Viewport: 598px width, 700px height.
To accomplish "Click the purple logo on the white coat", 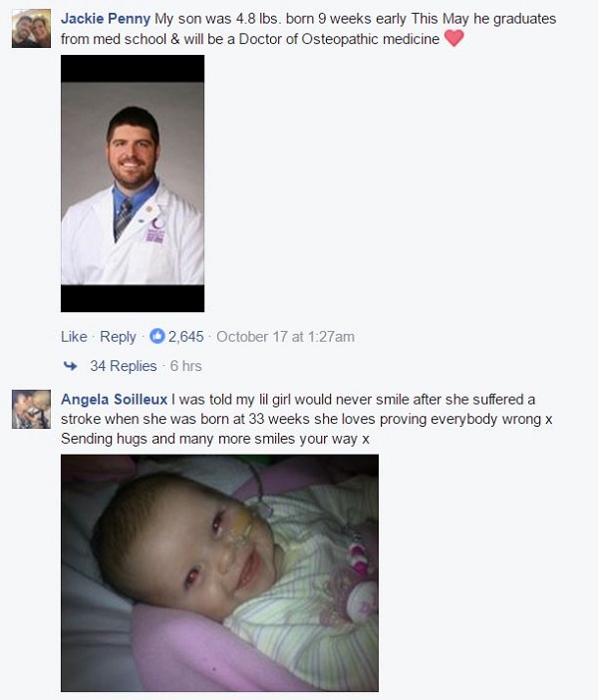I will (x=156, y=230).
